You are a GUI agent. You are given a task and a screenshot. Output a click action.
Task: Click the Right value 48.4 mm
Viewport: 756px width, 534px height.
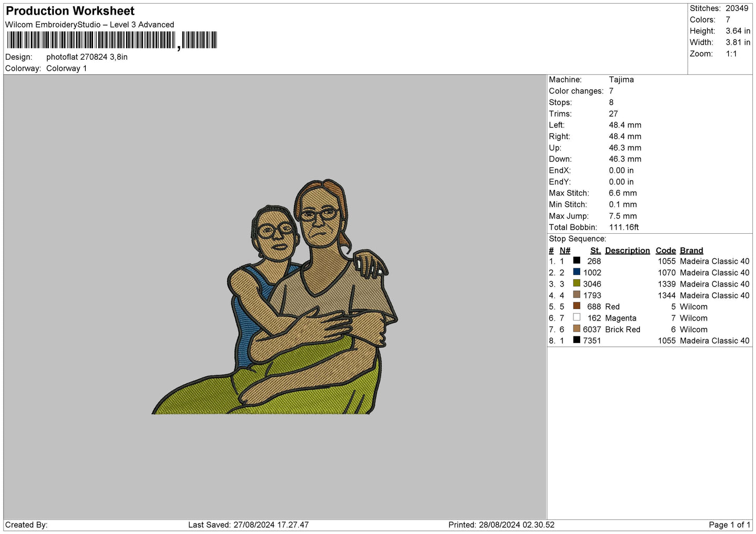625,137
